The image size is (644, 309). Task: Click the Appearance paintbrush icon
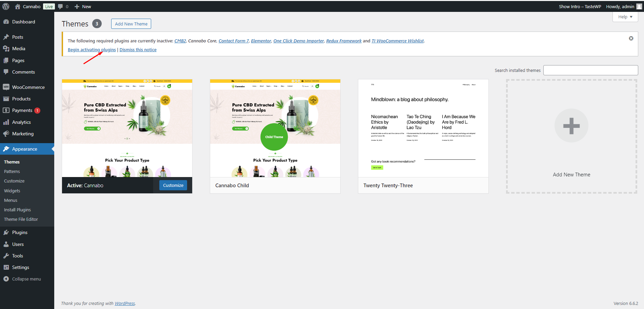coord(6,149)
